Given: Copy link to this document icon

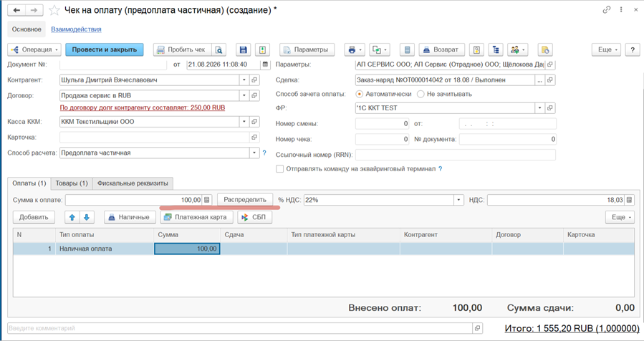Looking at the screenshot, I should (x=606, y=10).
